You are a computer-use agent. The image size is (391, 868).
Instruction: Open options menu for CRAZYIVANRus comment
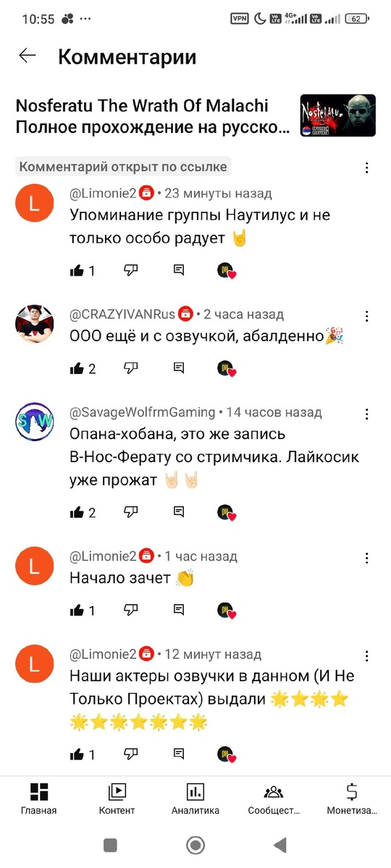(x=367, y=316)
